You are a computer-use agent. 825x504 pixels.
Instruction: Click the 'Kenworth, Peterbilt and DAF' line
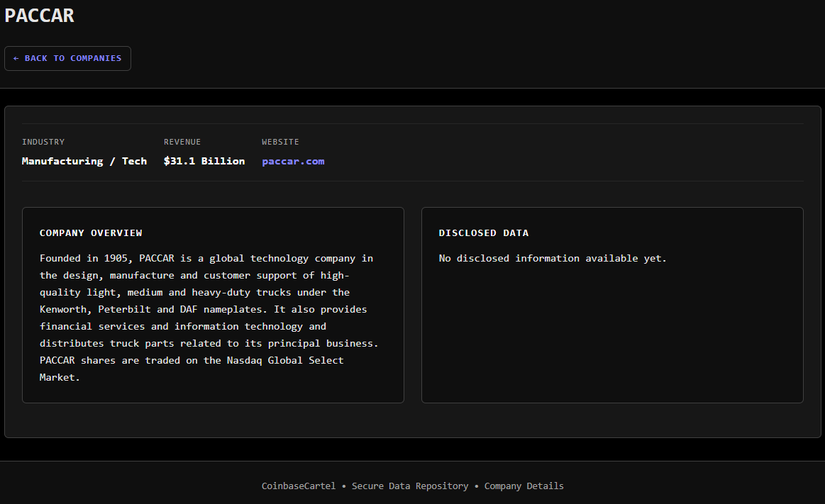(x=203, y=309)
